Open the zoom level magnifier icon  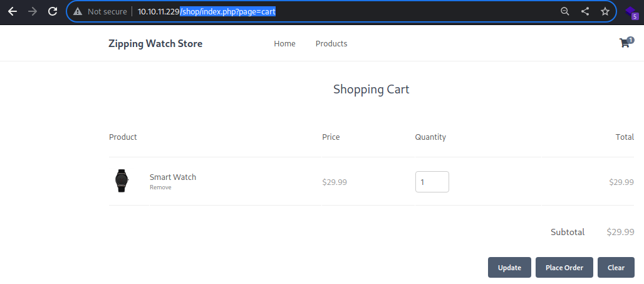click(565, 11)
